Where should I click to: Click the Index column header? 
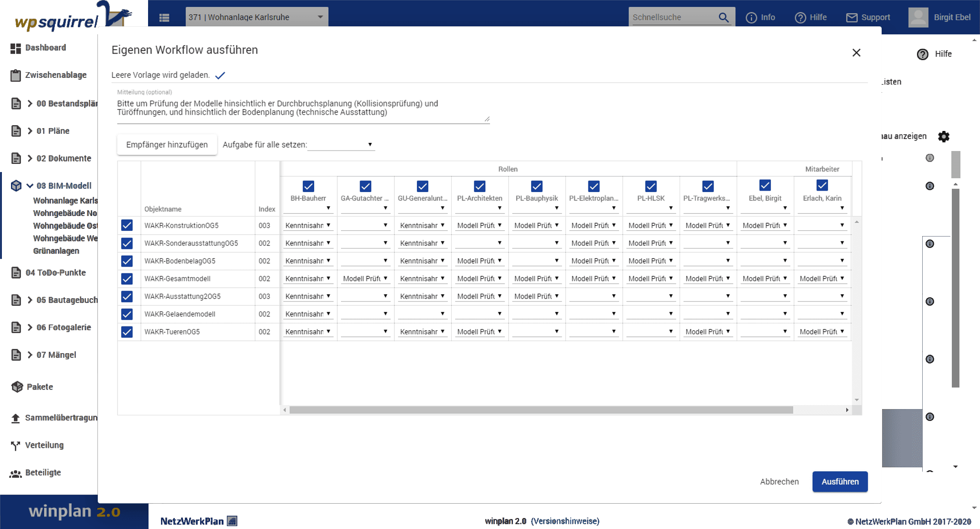pos(267,209)
